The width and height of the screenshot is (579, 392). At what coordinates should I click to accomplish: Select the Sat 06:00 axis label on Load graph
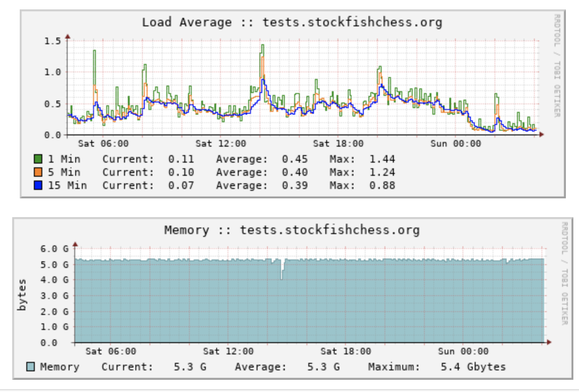103,144
